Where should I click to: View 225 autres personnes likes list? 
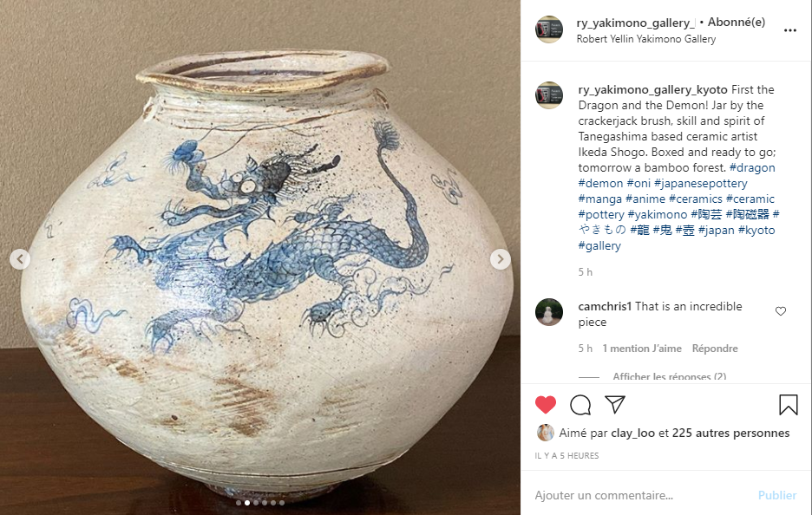pyautogui.click(x=730, y=433)
